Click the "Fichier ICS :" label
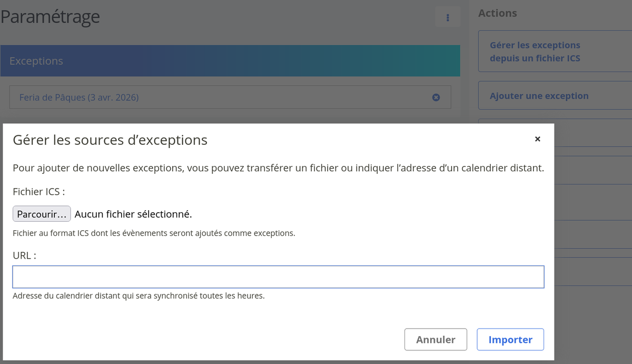The image size is (632, 364). click(38, 191)
